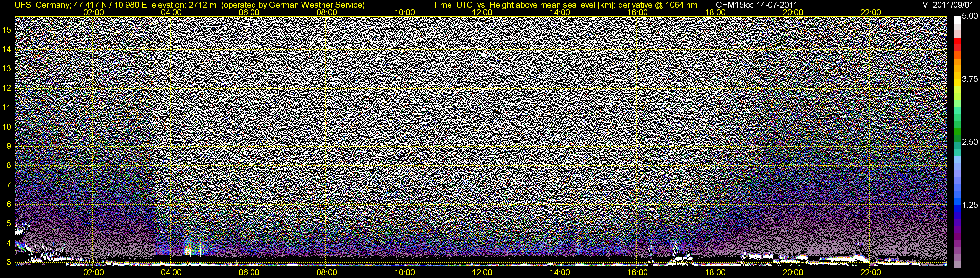This screenshot has height=278, width=980.
Task: Click the 5.00 colorbar value
Action: (x=970, y=16)
